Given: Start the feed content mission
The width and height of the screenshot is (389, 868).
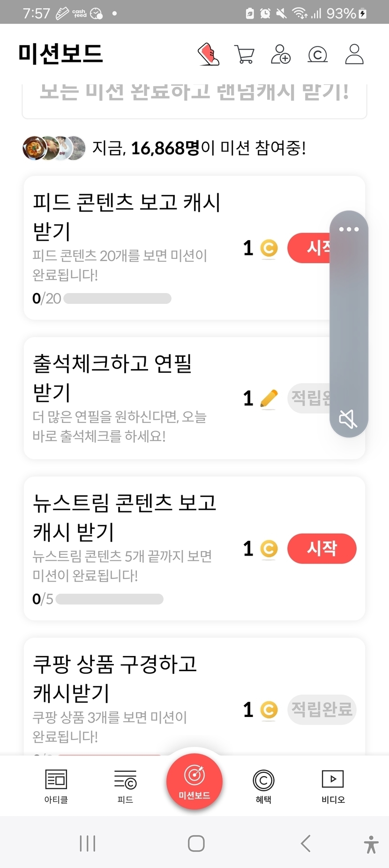Looking at the screenshot, I should point(309,248).
